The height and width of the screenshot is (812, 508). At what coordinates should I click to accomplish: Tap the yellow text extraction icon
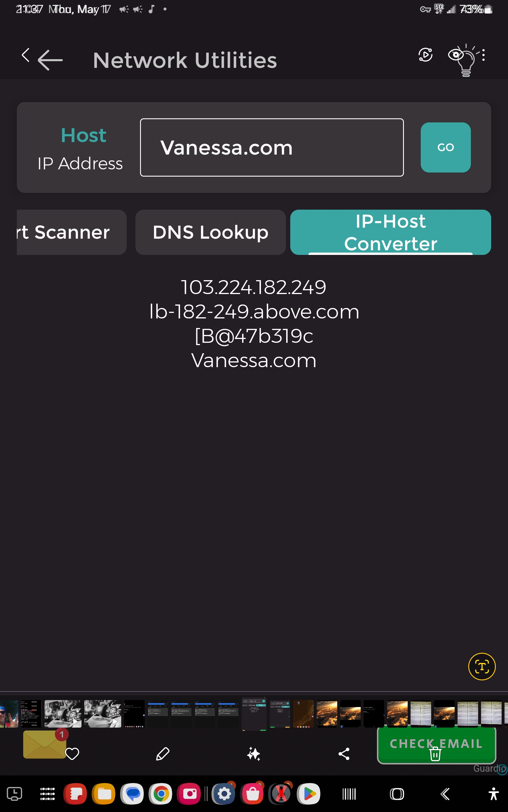click(482, 666)
